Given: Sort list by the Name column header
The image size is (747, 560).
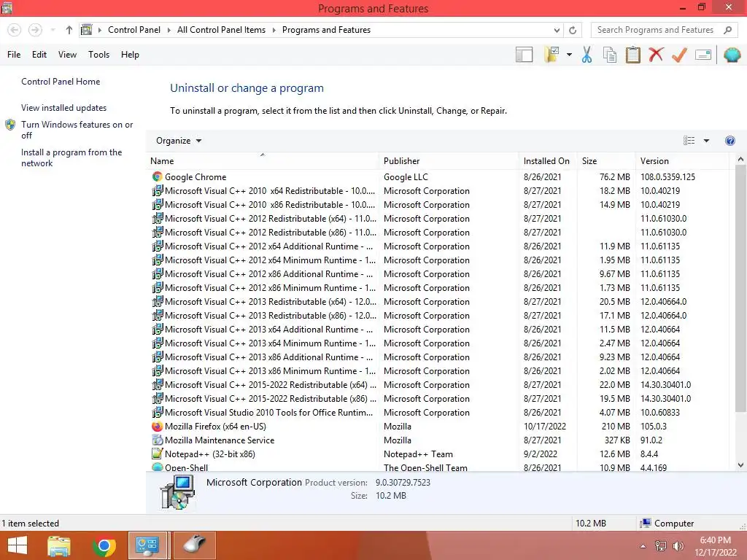Looking at the screenshot, I should pos(262,161).
